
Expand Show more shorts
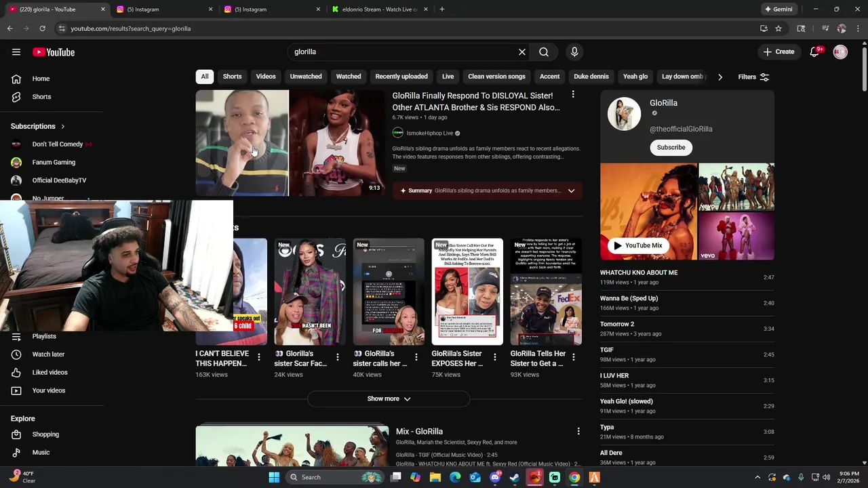point(389,399)
